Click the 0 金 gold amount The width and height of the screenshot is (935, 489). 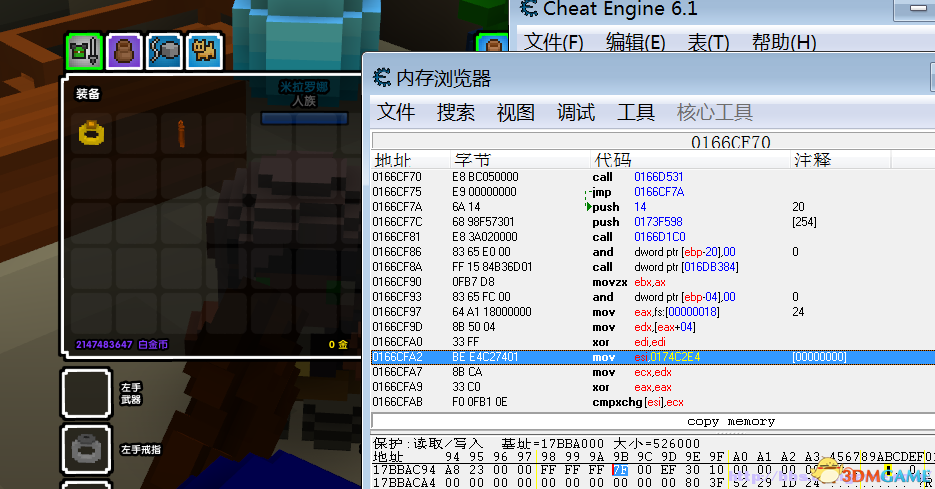[x=338, y=345]
